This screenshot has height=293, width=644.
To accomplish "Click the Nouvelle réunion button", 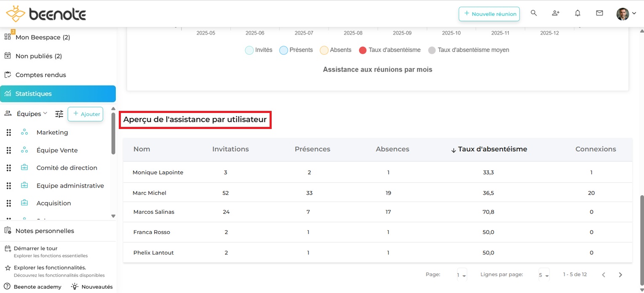I will (489, 14).
